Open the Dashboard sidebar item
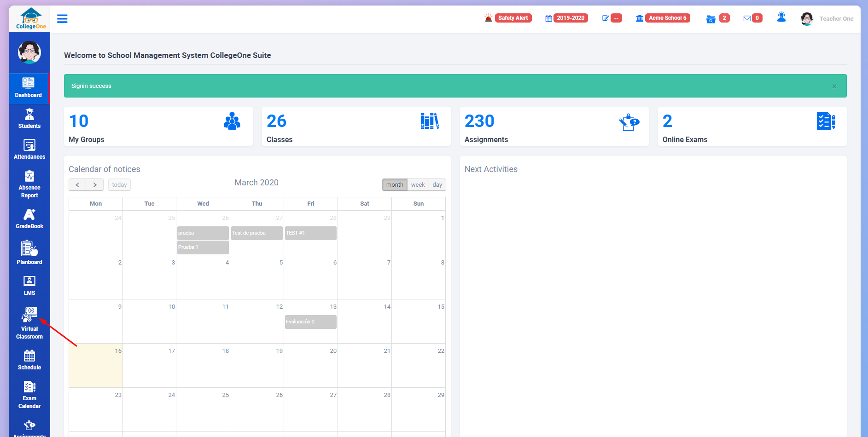Screen dimensions: 868x437 pos(29,88)
